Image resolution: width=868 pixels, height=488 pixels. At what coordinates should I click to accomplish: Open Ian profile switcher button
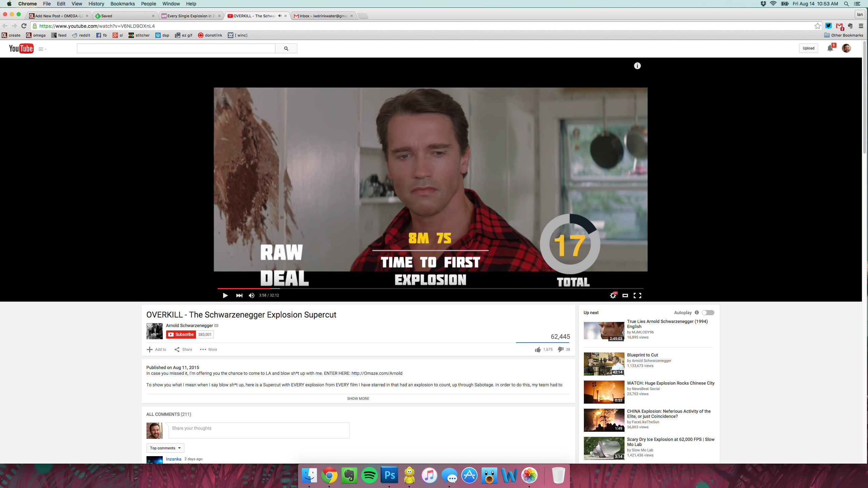coord(860,14)
